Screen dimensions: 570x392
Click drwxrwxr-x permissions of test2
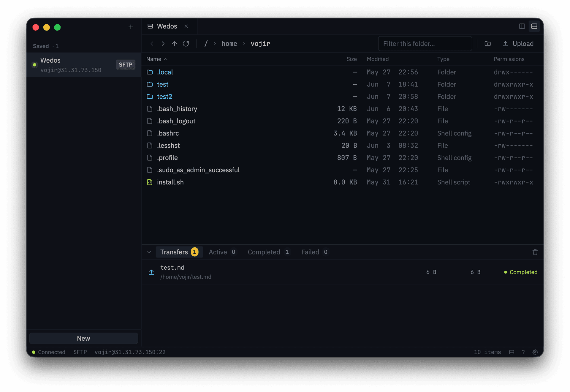(x=513, y=97)
